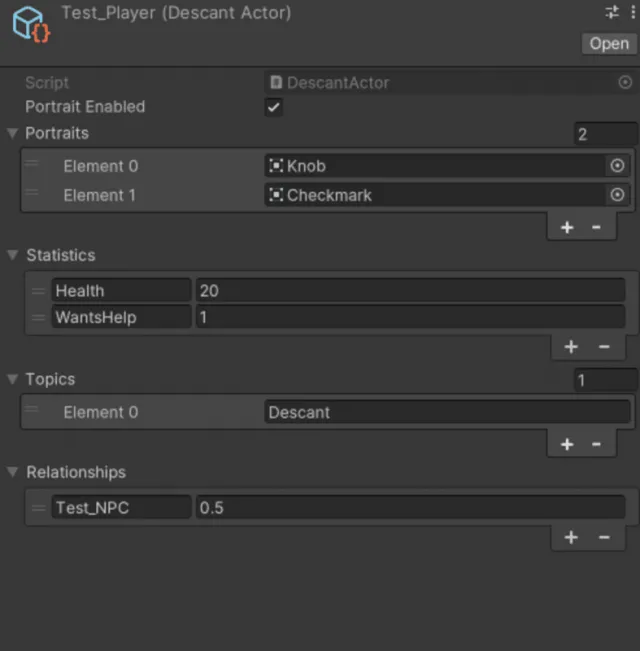Click the Open button
640x651 pixels.
tap(609, 44)
